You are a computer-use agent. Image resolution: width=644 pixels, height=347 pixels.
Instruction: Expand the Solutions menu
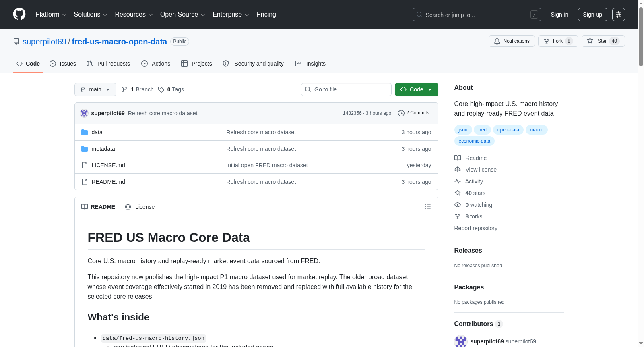(91, 15)
